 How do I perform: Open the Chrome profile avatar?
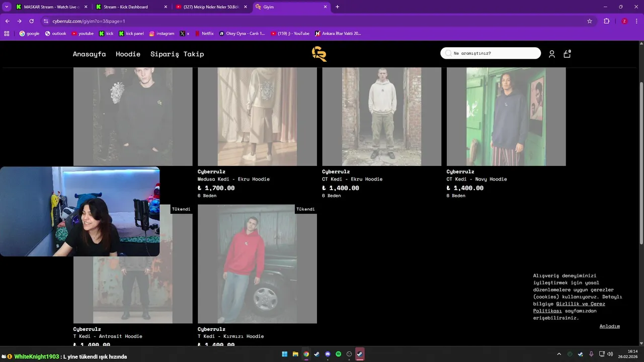coord(624,21)
